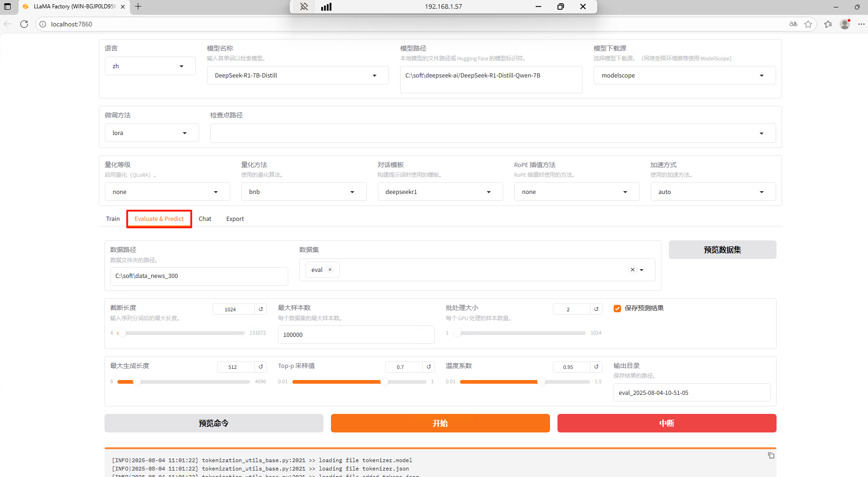The width and height of the screenshot is (868, 477).
Task: Click the Top-p 采样值 number box
Action: (x=404, y=367)
